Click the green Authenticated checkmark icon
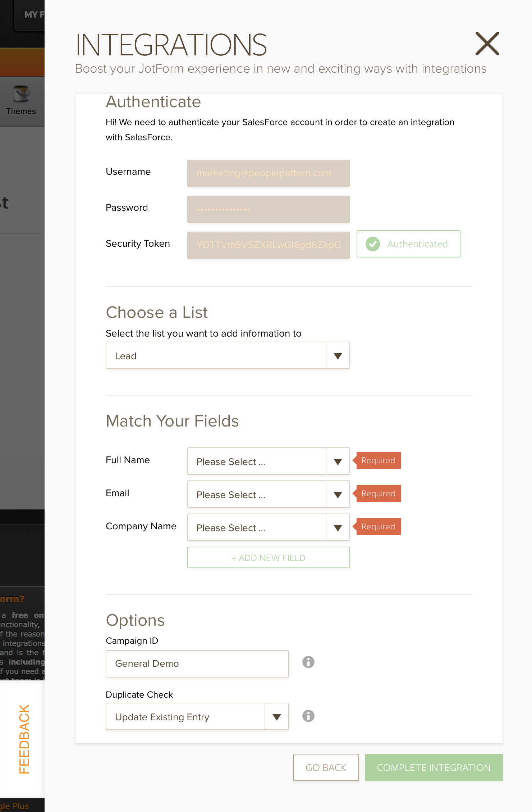The image size is (532, 812). point(373,244)
